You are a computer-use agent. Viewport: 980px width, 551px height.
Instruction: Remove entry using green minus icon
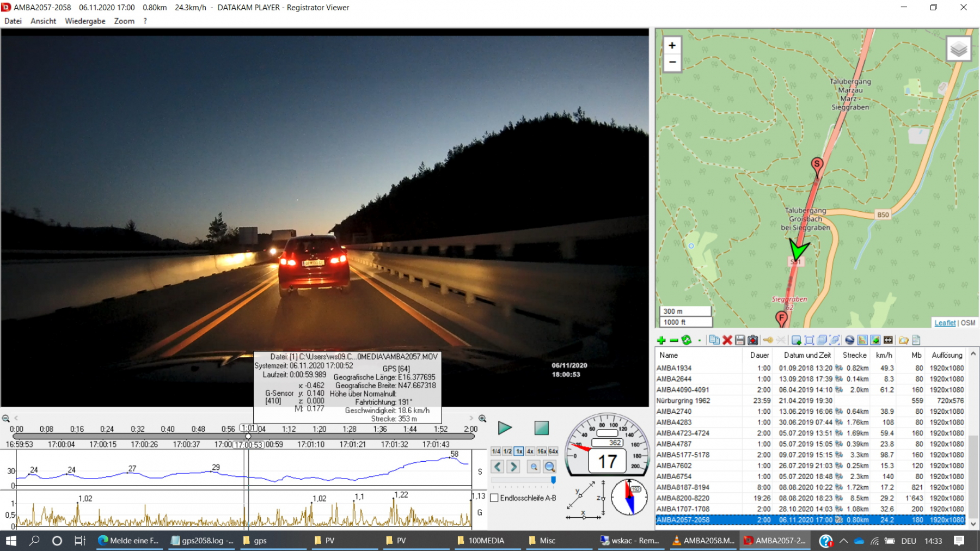674,340
